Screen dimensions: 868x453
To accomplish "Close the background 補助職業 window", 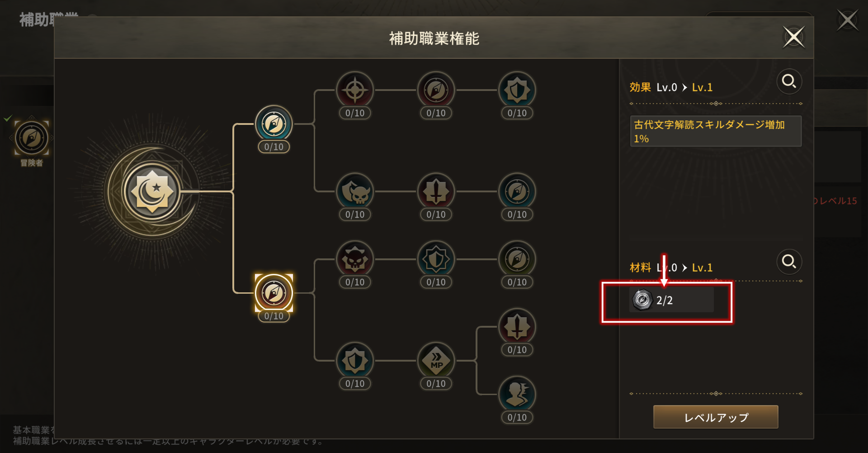I will tap(847, 20).
